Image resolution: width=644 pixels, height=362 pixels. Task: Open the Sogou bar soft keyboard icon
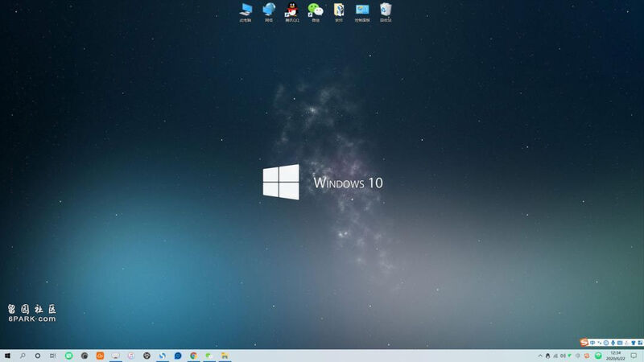620,343
